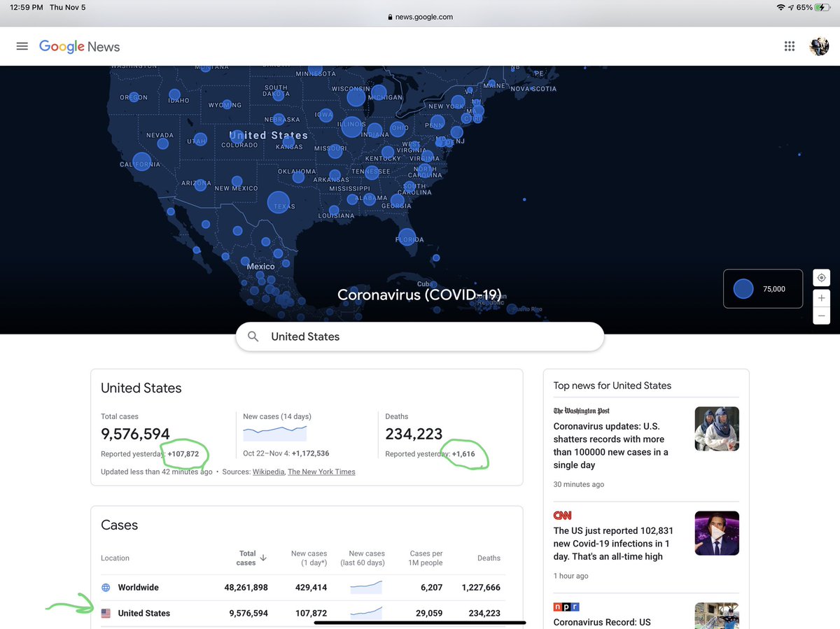Open the Wikipedia source link
This screenshot has width=840, height=629.
(268, 472)
